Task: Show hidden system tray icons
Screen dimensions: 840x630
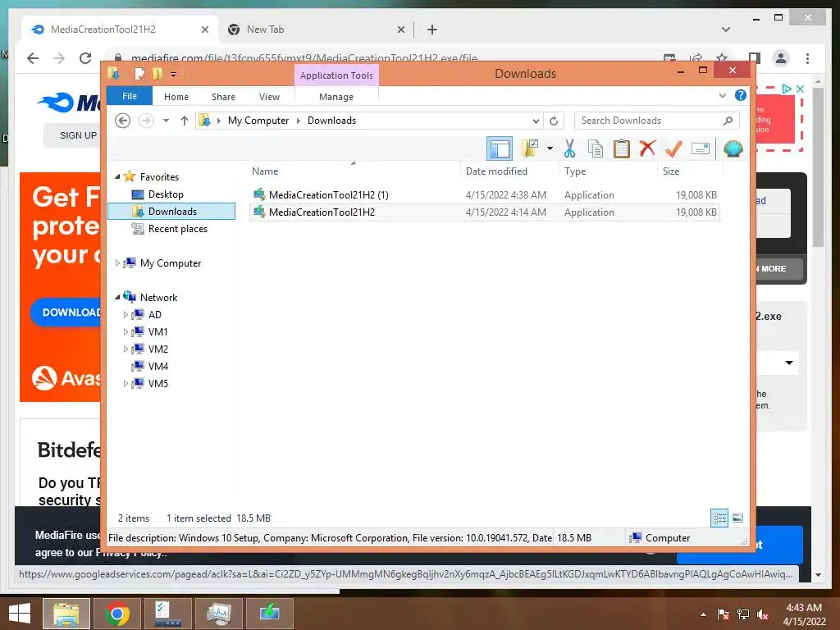Action: pos(703,614)
